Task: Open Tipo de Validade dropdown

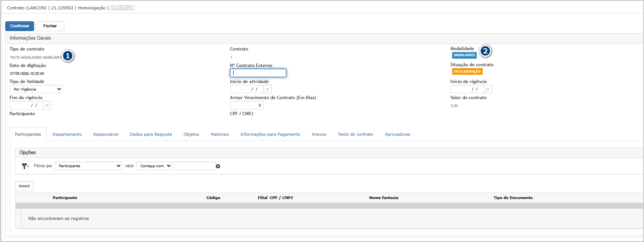Action: coord(36,89)
